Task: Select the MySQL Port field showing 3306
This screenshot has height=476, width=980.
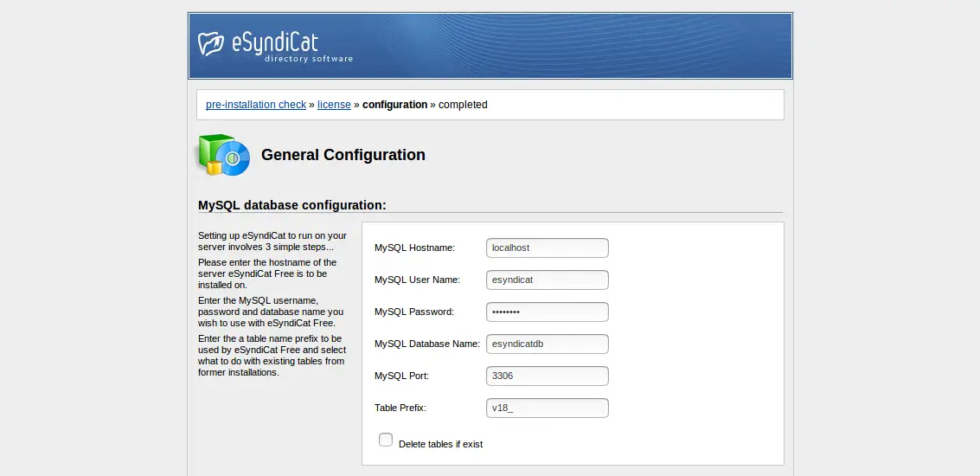Action: pyautogui.click(x=548, y=376)
